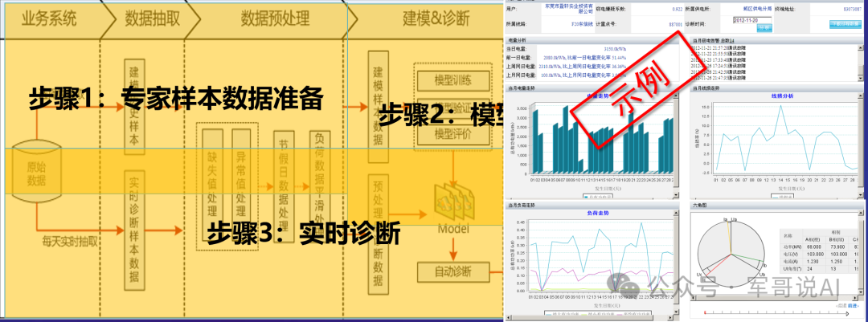Viewport: 868px width, 322px height.
Task: Click the 自动诊断 box
Action: pyautogui.click(x=453, y=271)
